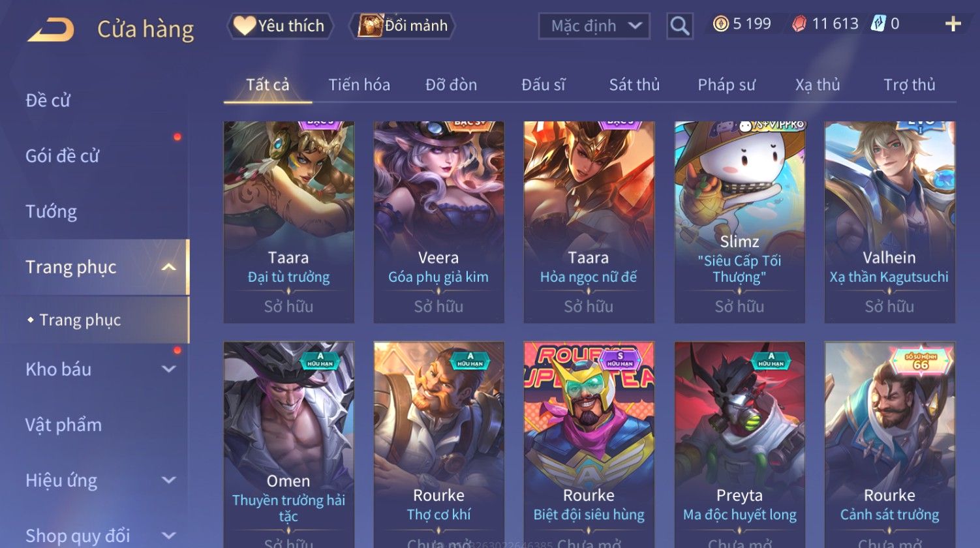Image resolution: width=980 pixels, height=548 pixels.
Task: Open Valhein Xạ thần Kagutsuchi skin card
Action: [x=889, y=222]
